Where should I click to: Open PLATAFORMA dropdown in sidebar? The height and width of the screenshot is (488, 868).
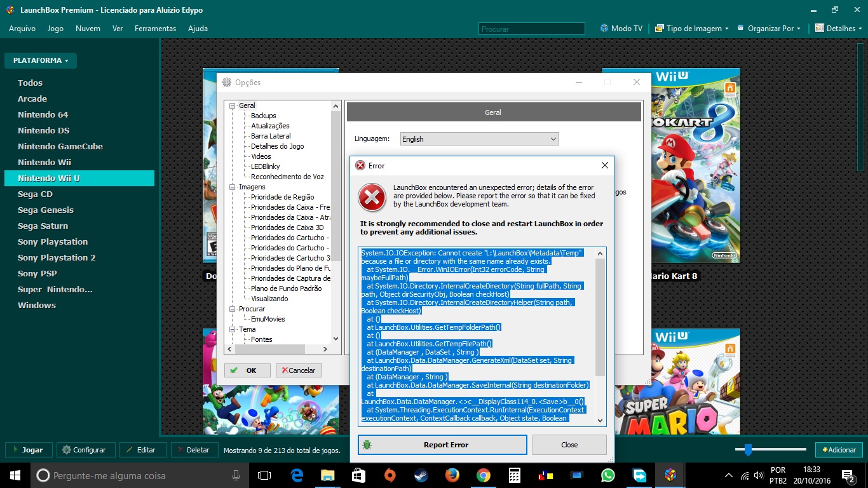(x=41, y=60)
